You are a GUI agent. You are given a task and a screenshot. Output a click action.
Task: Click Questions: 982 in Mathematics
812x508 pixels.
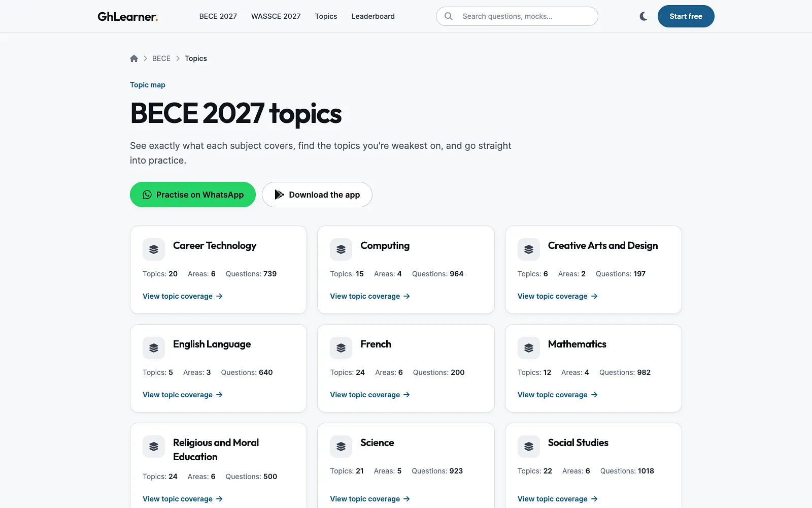625,372
